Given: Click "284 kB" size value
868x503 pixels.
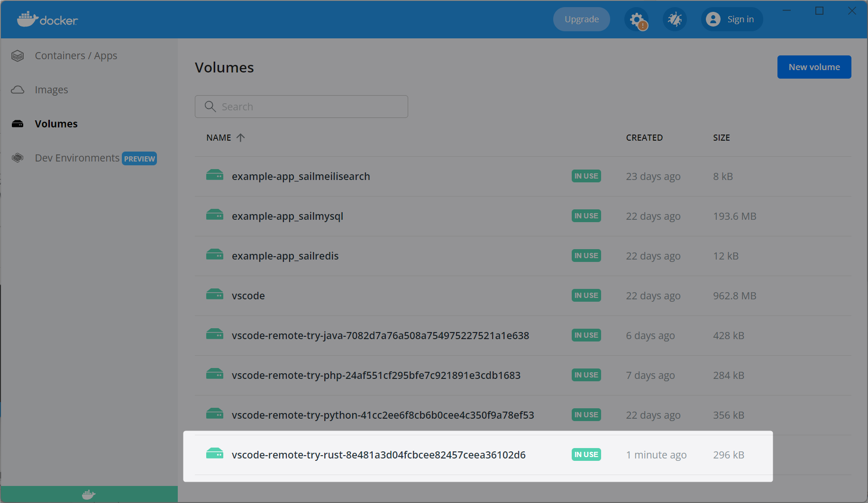Looking at the screenshot, I should (x=729, y=376).
